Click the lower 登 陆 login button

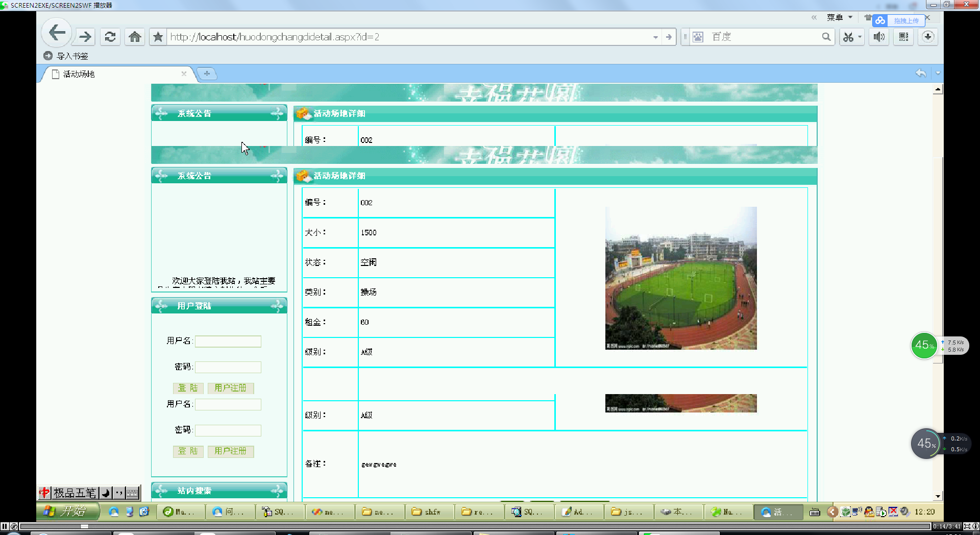point(188,451)
